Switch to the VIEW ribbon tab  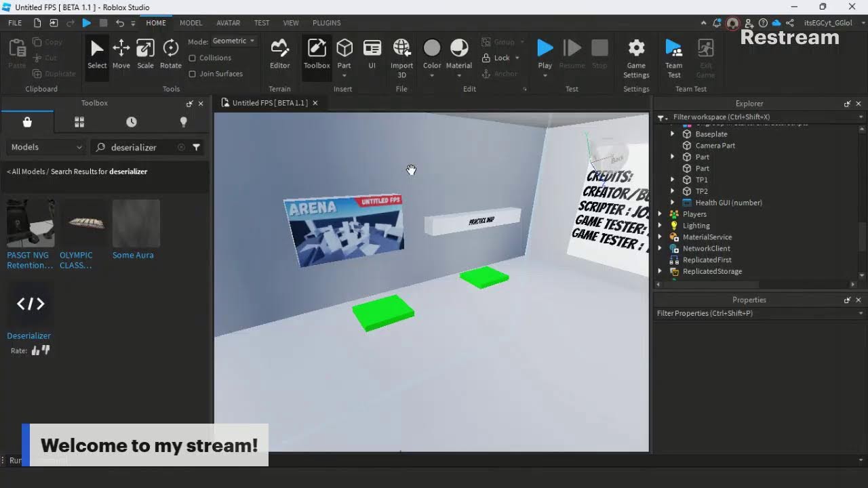click(291, 23)
